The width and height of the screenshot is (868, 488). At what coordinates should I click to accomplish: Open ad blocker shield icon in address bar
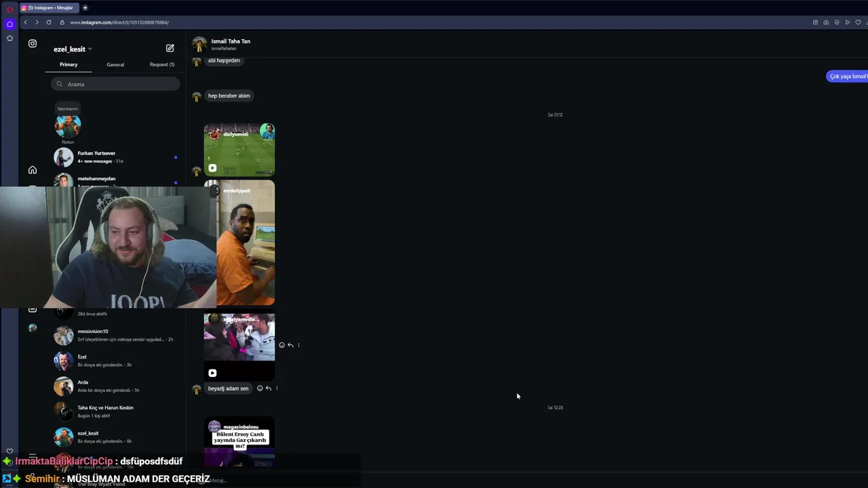[837, 22]
